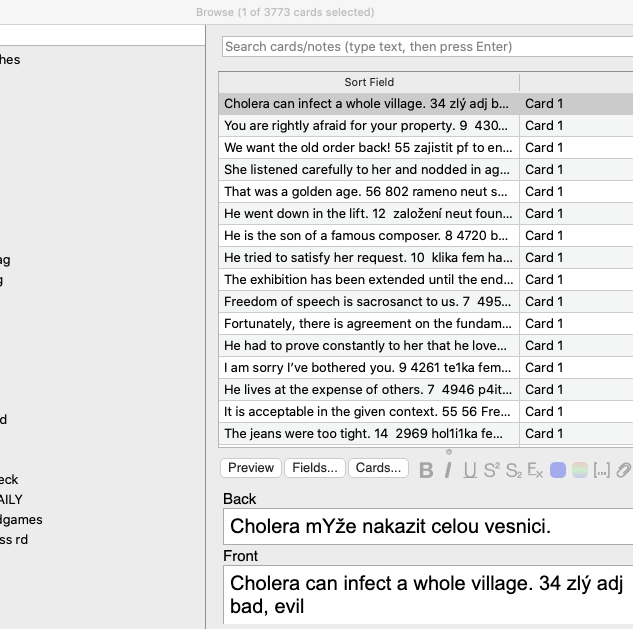This screenshot has width=633, height=629.
Task: Insert cloze deletion brackets
Action: (x=601, y=470)
